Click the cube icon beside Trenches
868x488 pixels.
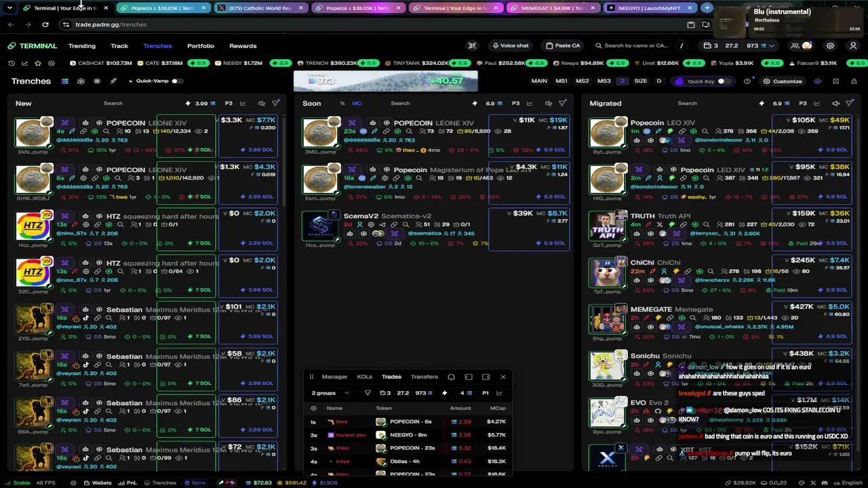pos(81,81)
